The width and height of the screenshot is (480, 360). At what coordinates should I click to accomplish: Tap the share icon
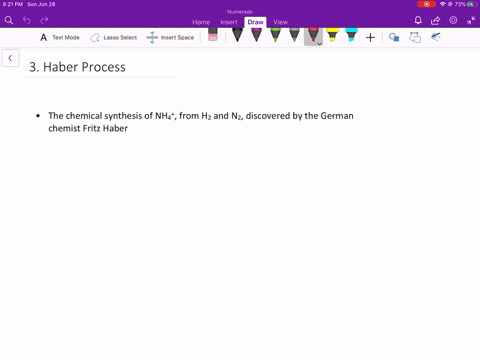pyautogui.click(x=435, y=20)
